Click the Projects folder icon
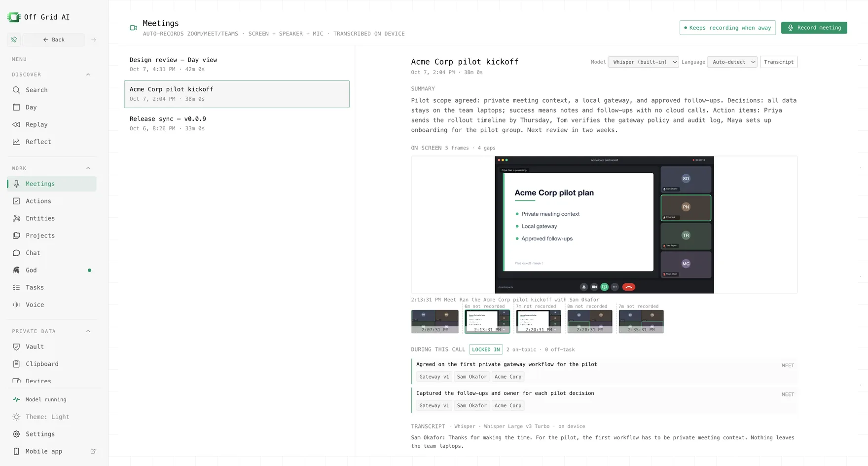The image size is (868, 466). [x=16, y=235]
